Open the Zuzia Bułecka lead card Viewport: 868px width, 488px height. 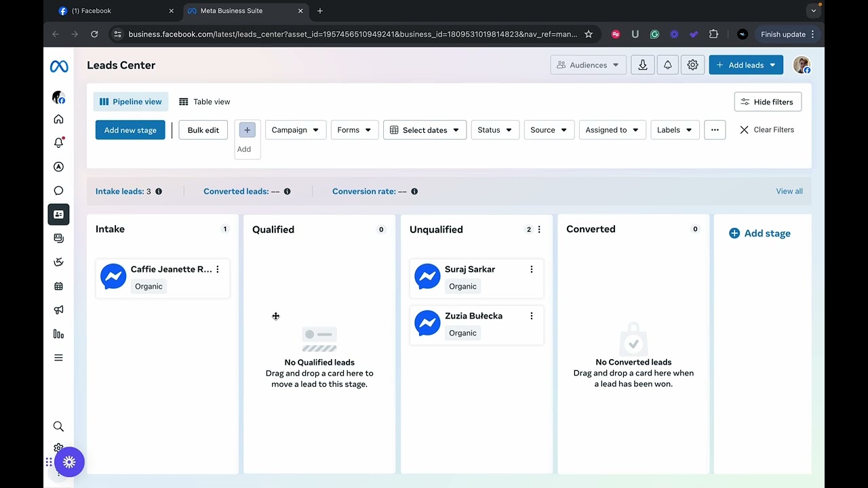coord(477,324)
